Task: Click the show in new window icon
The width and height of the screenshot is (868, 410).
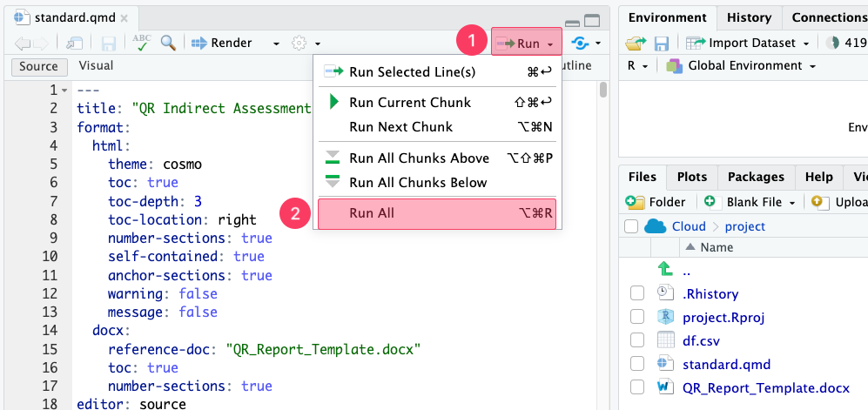Action: point(76,43)
